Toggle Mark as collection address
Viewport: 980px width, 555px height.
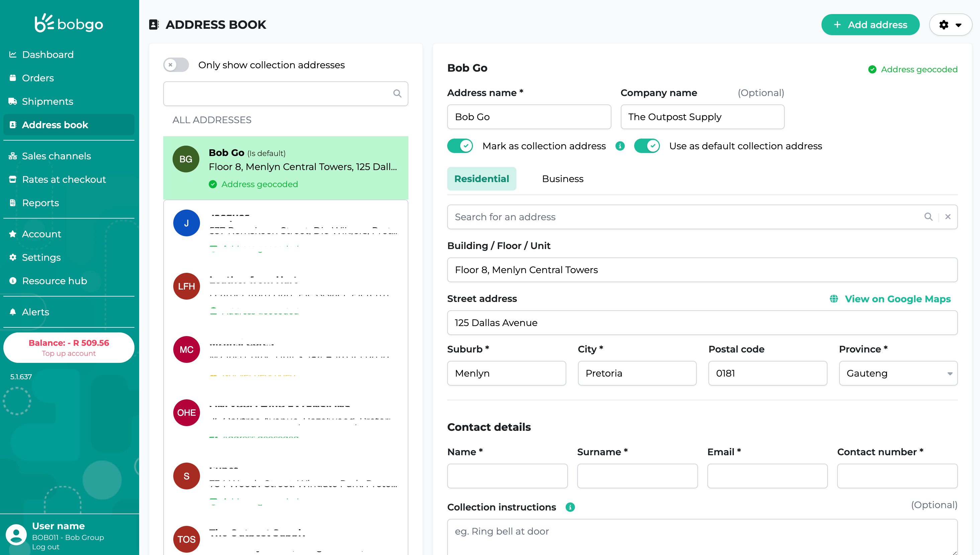click(x=460, y=146)
